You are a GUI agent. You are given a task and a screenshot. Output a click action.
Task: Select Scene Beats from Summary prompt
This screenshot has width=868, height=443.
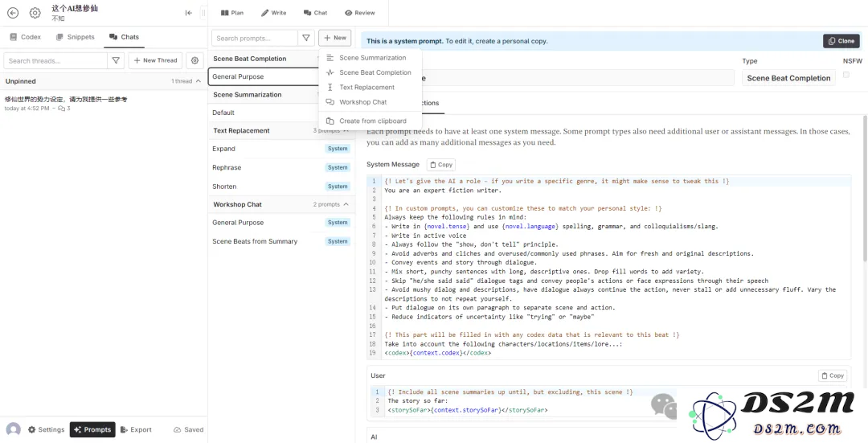pyautogui.click(x=281, y=241)
